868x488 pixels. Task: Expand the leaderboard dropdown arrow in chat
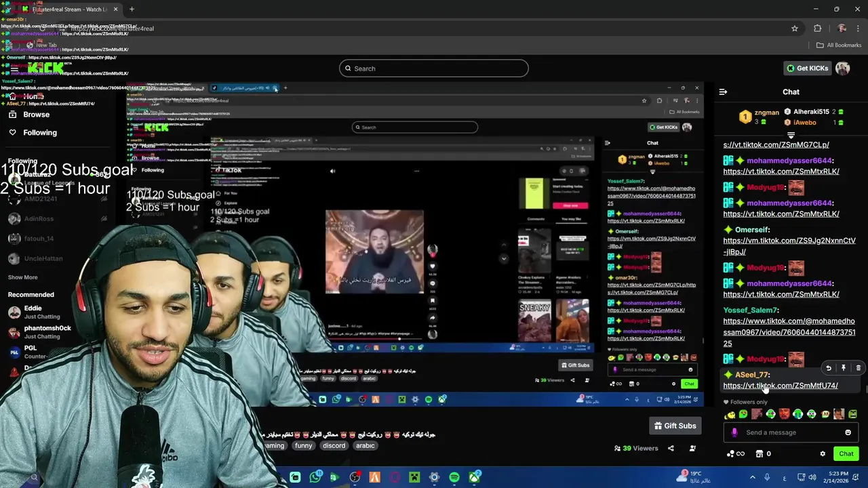[791, 136]
